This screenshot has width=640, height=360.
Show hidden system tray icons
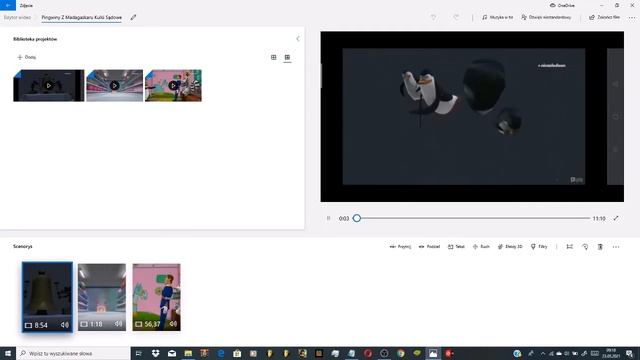click(x=543, y=353)
